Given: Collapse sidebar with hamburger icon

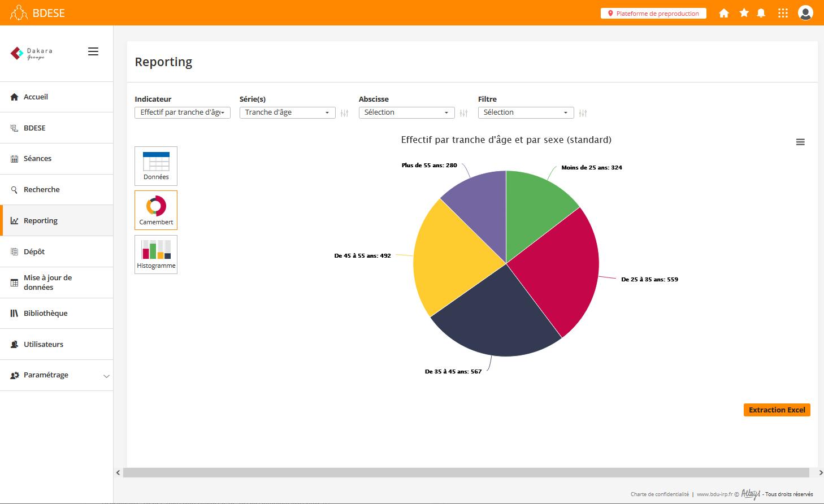Looking at the screenshot, I should [x=93, y=51].
